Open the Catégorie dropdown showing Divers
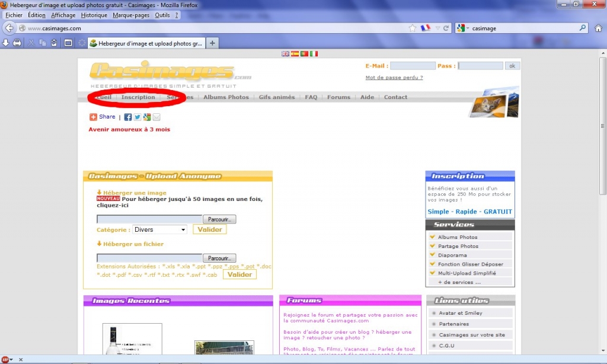 [x=159, y=229]
